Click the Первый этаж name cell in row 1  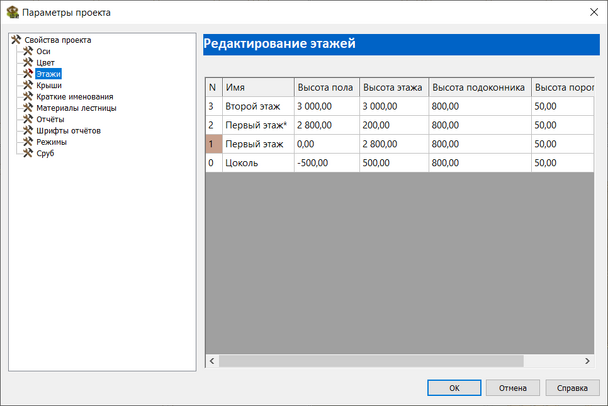coord(258,144)
